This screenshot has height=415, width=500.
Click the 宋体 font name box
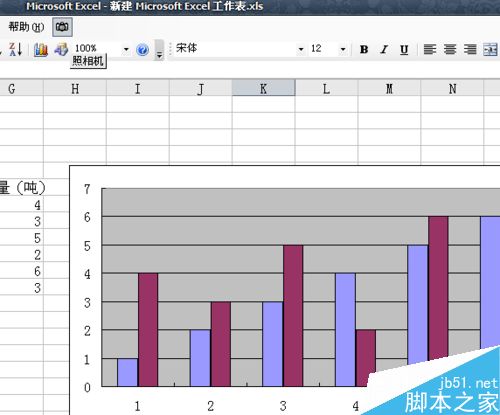coord(235,49)
